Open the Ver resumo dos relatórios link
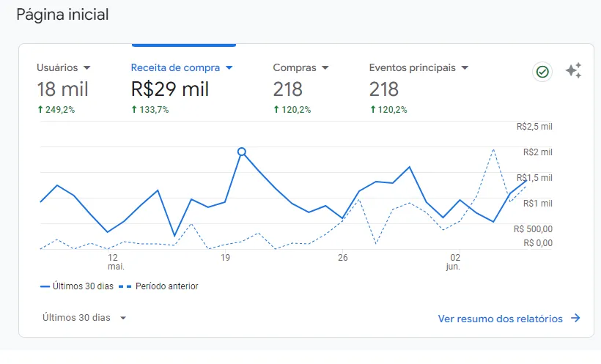This screenshot has width=601, height=364. coord(500,319)
